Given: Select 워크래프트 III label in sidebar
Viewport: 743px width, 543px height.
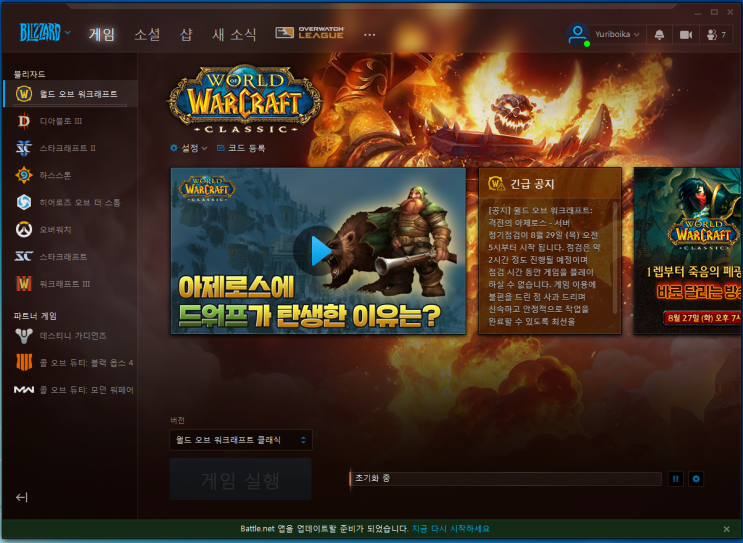Looking at the screenshot, I should click(65, 283).
